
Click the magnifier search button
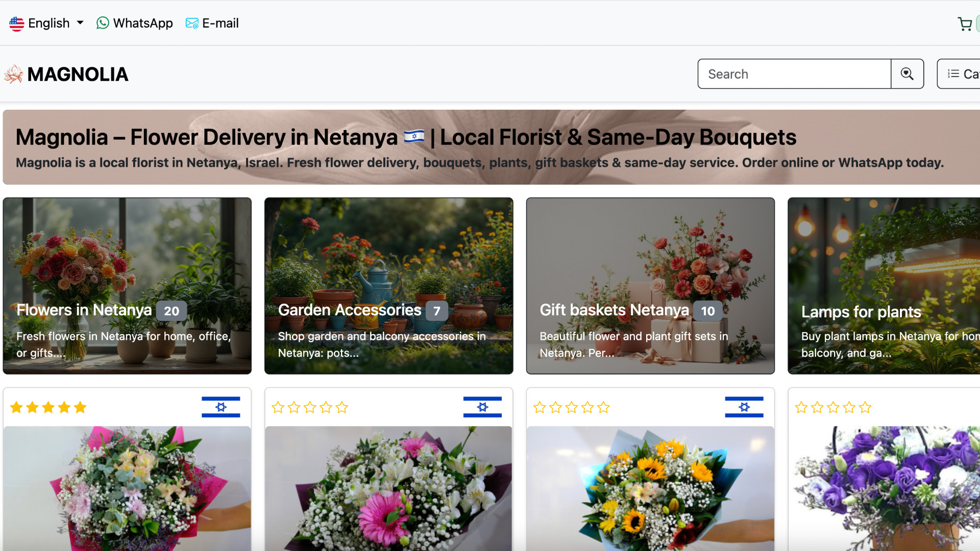[x=907, y=74]
